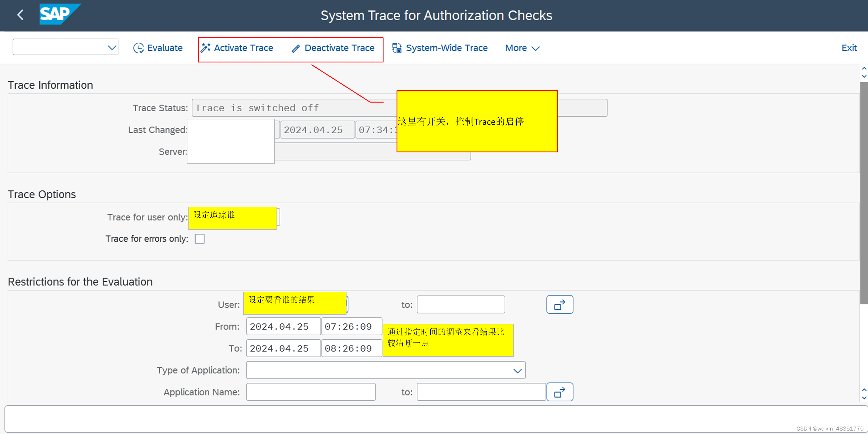868x434 pixels.
Task: Click the System-Wide Trace label
Action: pos(447,48)
